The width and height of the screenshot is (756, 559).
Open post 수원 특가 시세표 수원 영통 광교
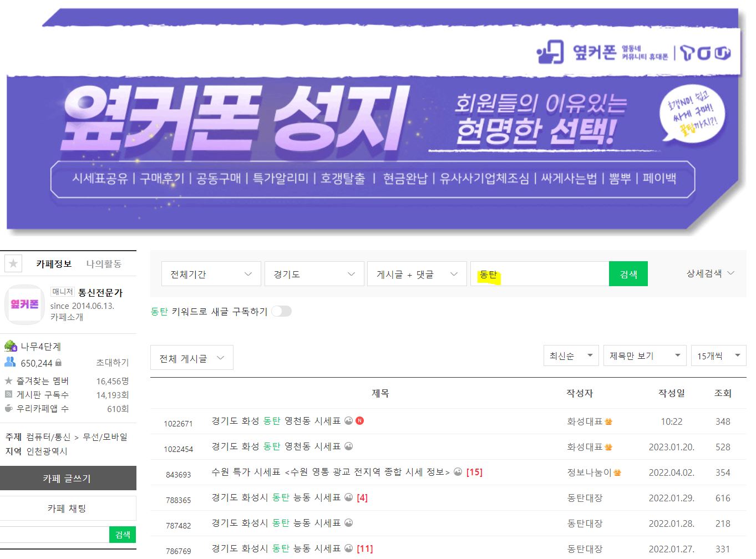point(331,472)
